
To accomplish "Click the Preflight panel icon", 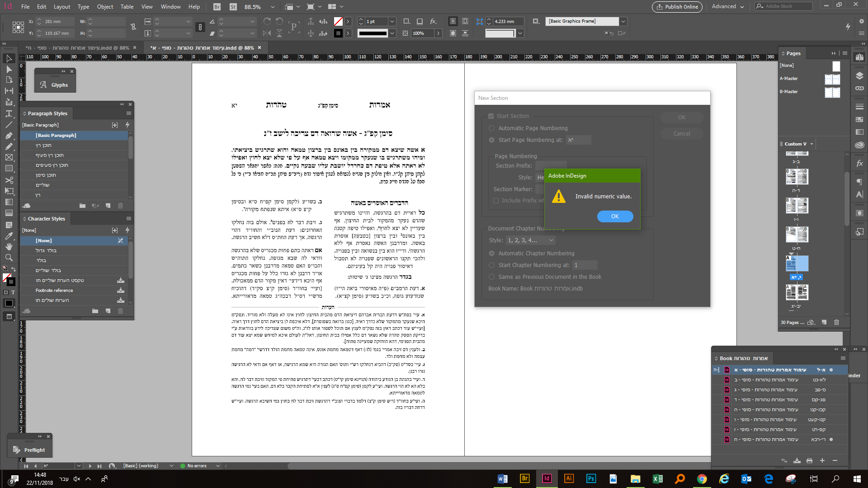I will coord(17,450).
